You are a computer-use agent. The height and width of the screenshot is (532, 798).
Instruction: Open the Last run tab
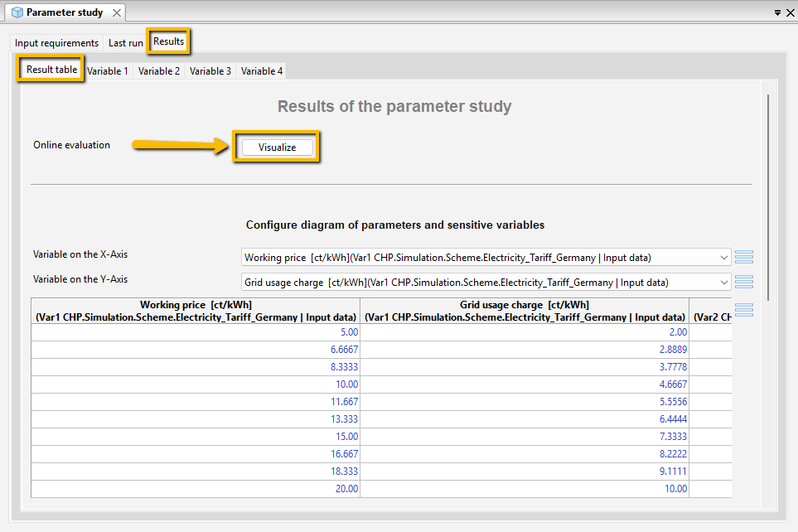[125, 43]
